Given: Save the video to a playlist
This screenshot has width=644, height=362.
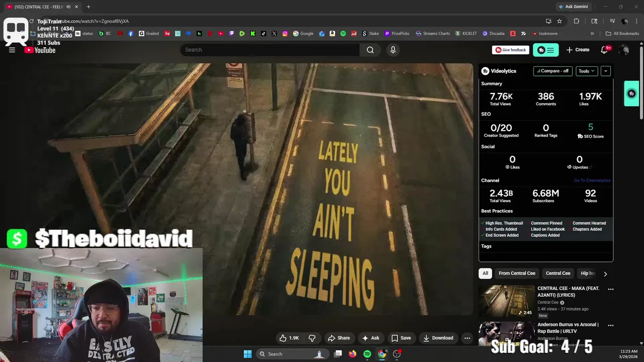Looking at the screenshot, I should pyautogui.click(x=401, y=338).
